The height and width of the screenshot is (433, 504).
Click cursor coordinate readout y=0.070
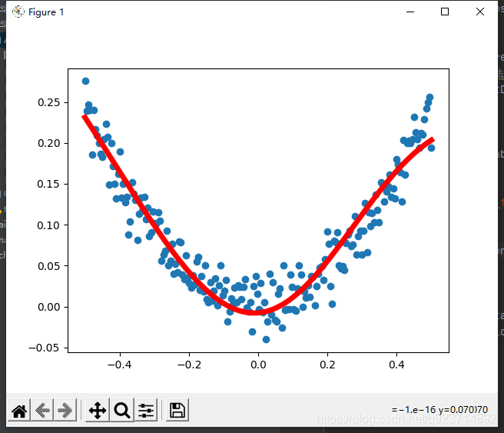(x=463, y=409)
